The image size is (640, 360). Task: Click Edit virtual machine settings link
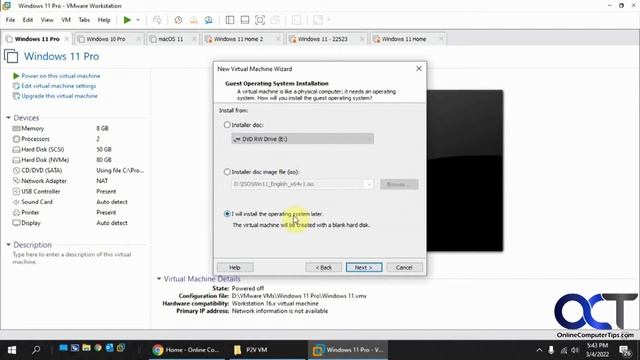point(58,86)
